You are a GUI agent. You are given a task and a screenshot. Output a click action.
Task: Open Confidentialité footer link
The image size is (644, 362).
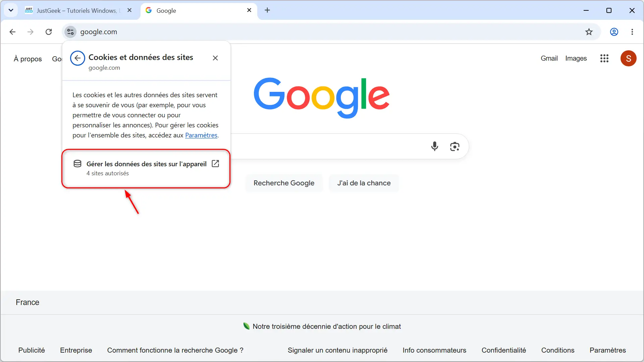(x=504, y=350)
